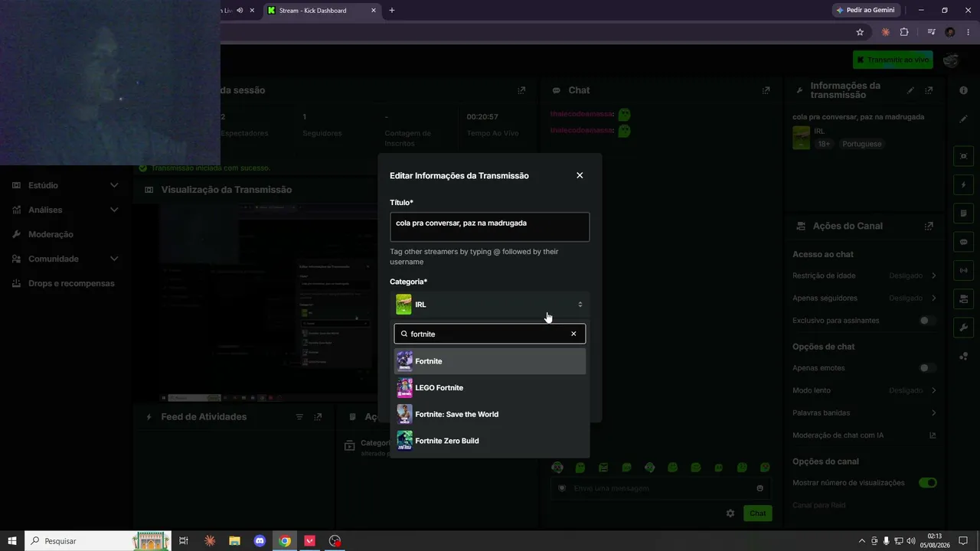980x551 pixels.
Task: Click the Fortnite Zero Build thumbnail
Action: click(x=404, y=441)
